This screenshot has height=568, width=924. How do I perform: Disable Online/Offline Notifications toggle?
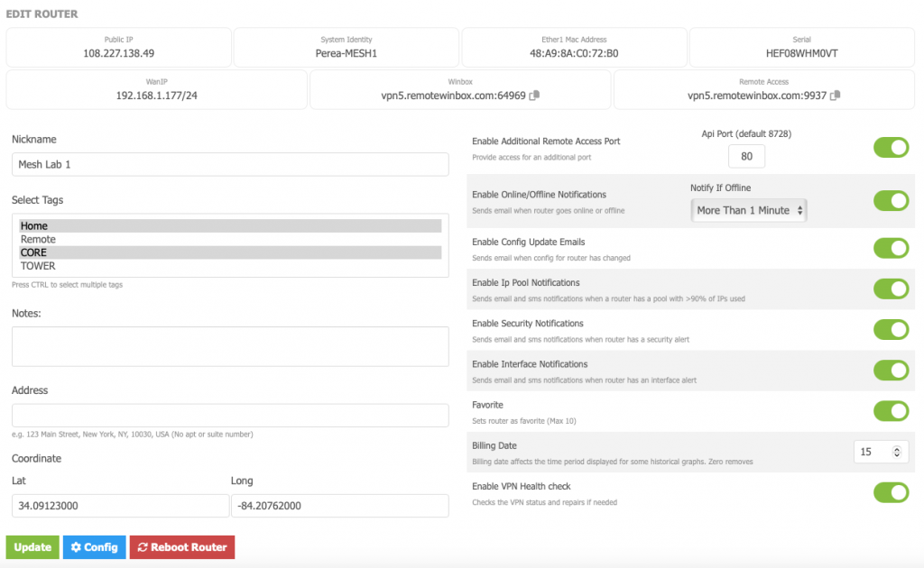click(891, 201)
